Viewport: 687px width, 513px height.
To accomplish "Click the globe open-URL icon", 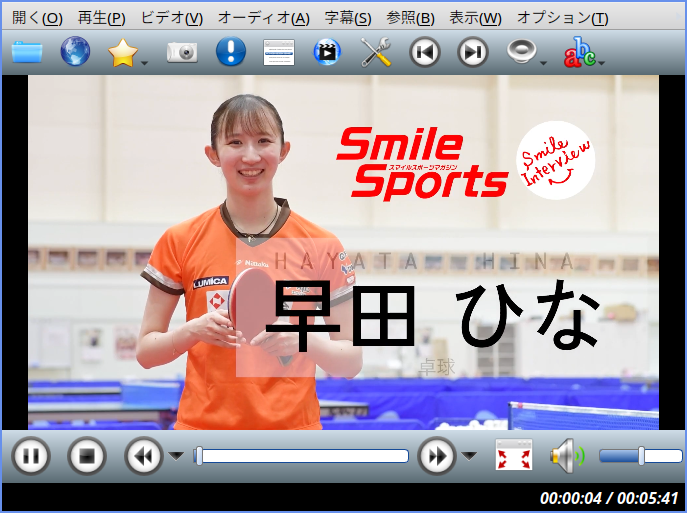I will [x=75, y=52].
